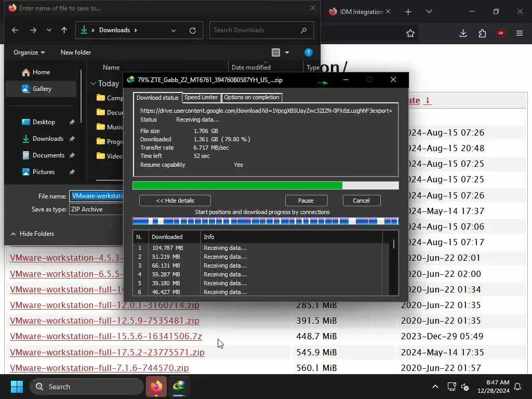Screen dimensions: 532x399
Task: Switch to Options on completion tab
Action: [251, 97]
